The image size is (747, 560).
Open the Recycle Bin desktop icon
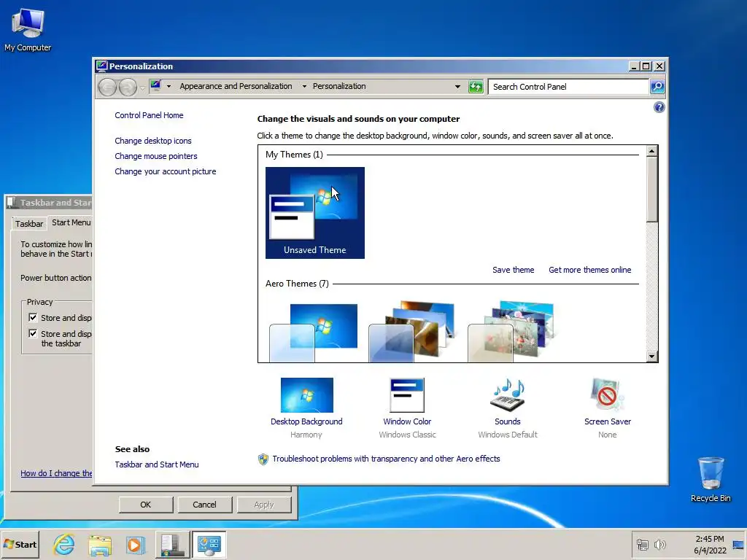tap(711, 479)
